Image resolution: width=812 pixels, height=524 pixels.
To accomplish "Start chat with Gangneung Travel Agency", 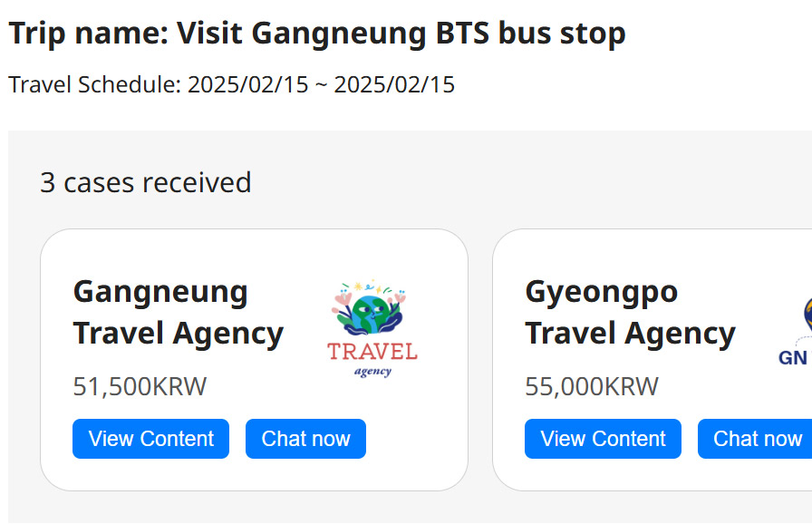I will (x=305, y=439).
